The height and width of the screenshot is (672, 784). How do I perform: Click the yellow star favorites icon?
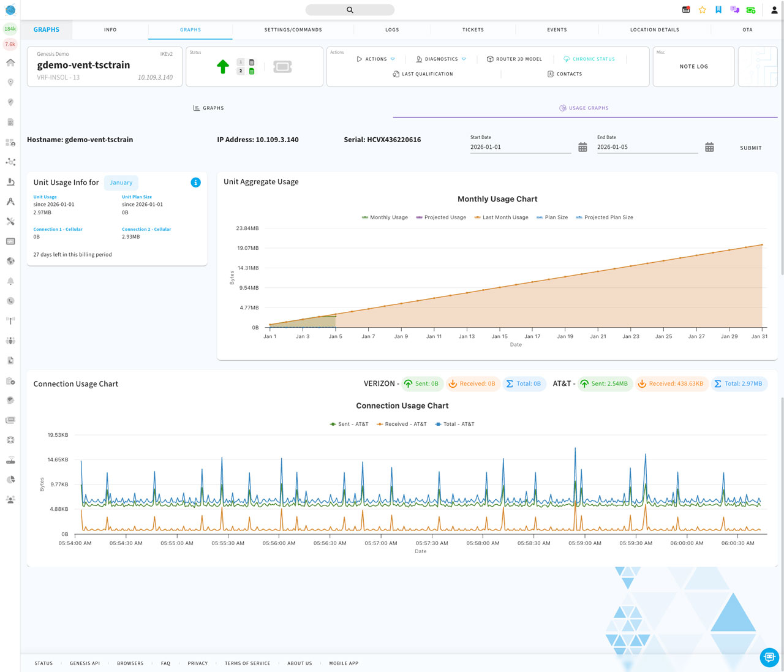703,10
